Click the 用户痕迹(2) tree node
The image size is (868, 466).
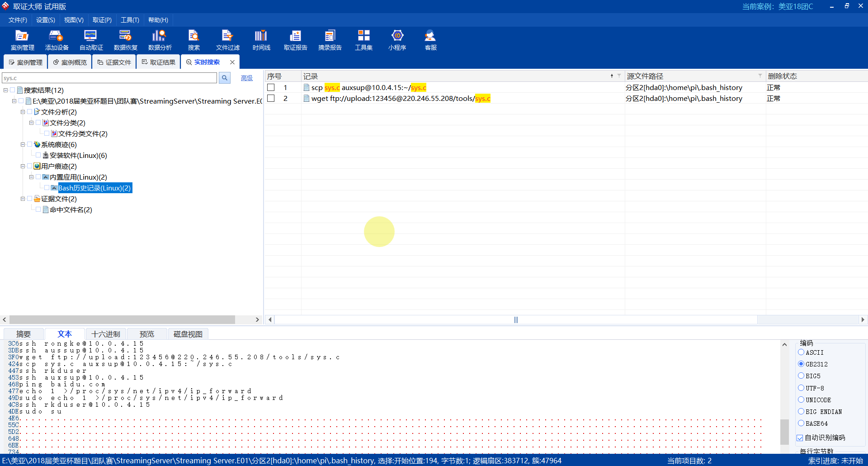tap(59, 166)
